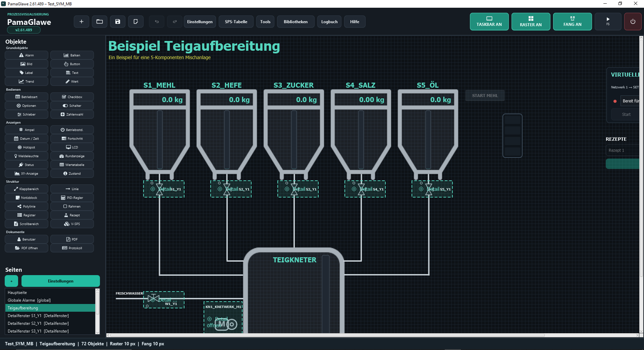Screen dimensions: 644x350
Task: Add a new page with plus button
Action: click(11, 281)
